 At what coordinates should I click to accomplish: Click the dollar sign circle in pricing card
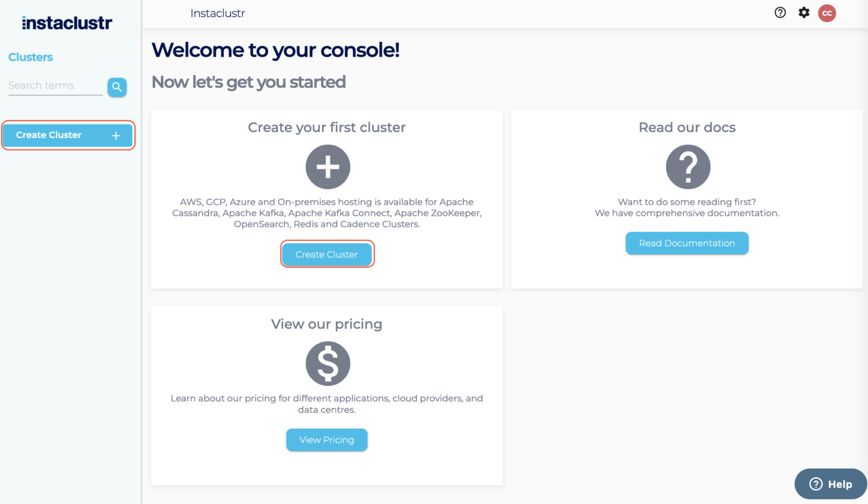point(328,363)
